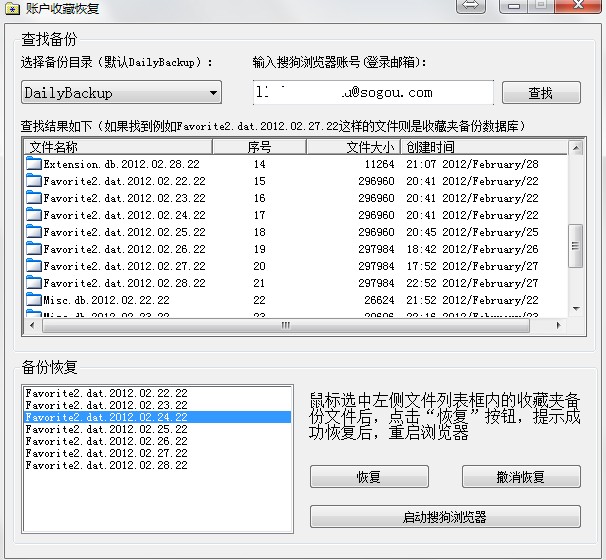Click folder icon of Misc.db.2012.02.22.22 row

point(34,300)
